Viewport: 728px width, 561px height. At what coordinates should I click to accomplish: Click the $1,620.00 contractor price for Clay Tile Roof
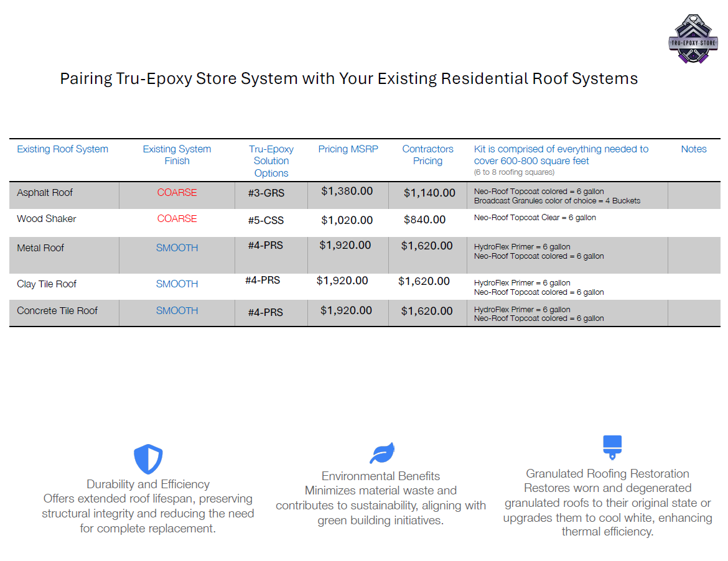click(424, 280)
